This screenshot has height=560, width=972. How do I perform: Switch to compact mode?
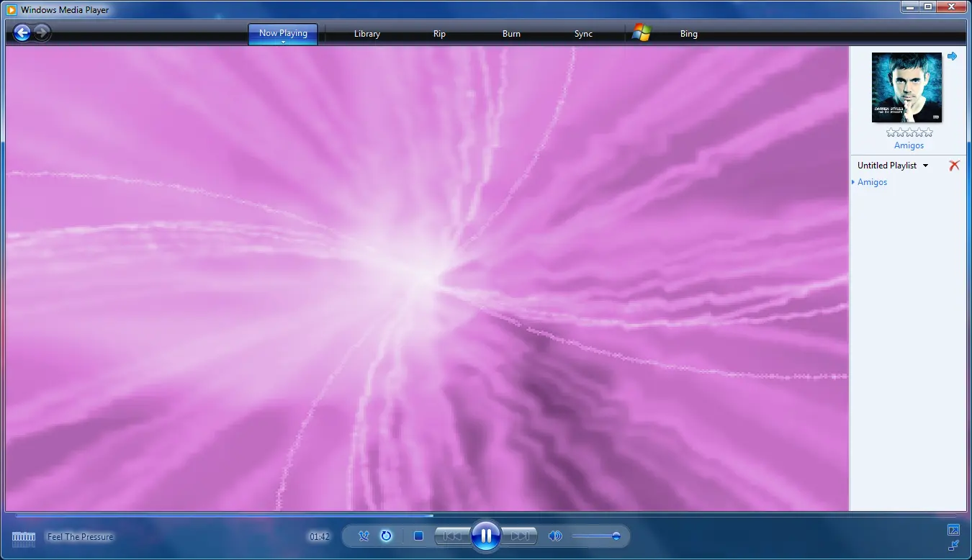(953, 545)
